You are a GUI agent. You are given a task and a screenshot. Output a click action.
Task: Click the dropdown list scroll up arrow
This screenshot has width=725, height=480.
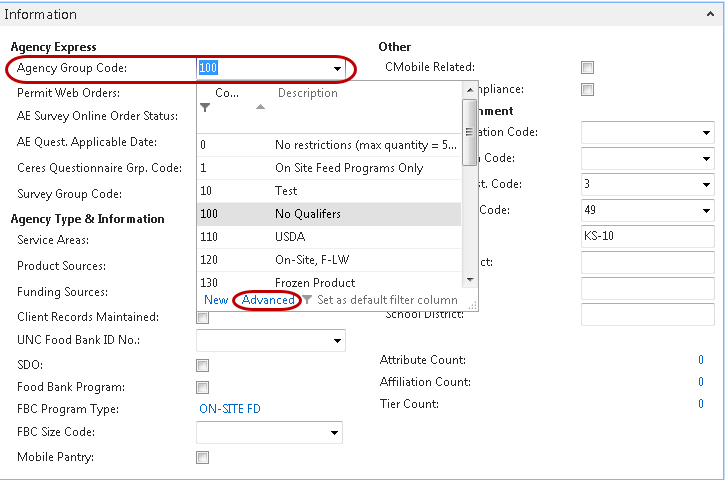470,91
